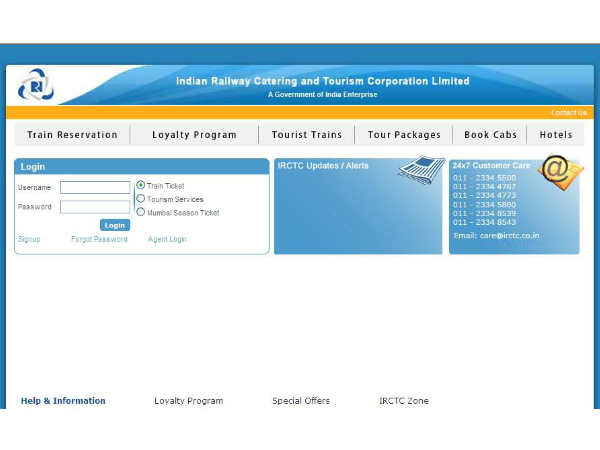Click the email envelope icon in Customer Care
Image resolution: width=600 pixels, height=450 pixels.
click(560, 172)
